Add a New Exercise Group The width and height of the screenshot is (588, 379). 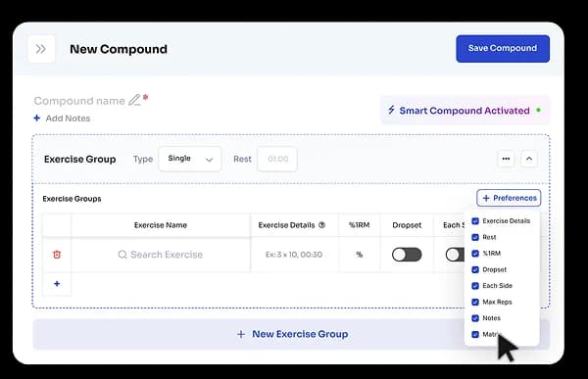point(292,334)
